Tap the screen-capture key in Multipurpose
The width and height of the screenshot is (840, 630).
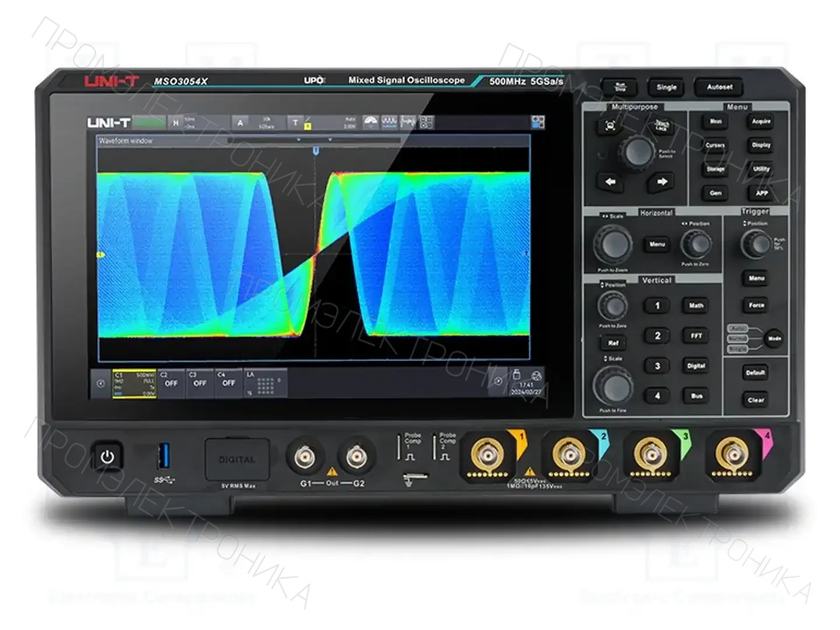pyautogui.click(x=610, y=125)
